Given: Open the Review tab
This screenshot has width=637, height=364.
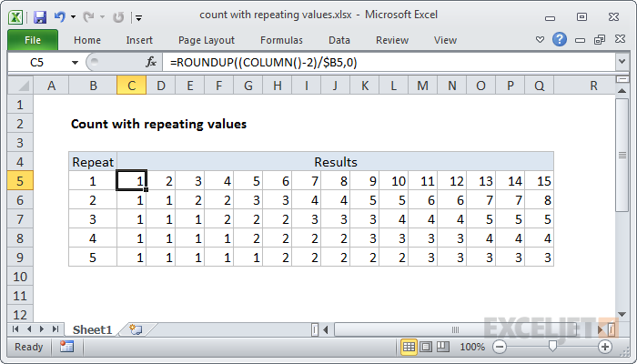Looking at the screenshot, I should pos(391,40).
